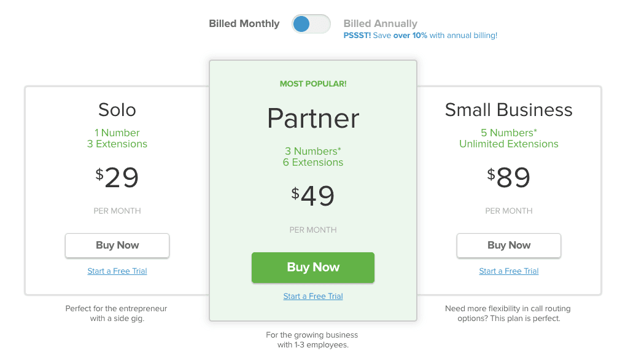Open the Partner plan free trial link
This screenshot has height=364, width=628.
(x=312, y=296)
